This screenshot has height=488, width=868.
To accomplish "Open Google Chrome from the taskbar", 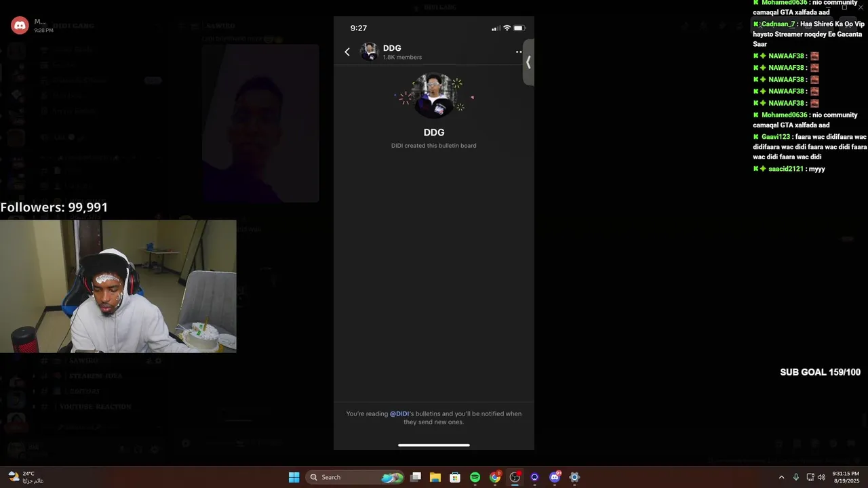I will [x=495, y=477].
